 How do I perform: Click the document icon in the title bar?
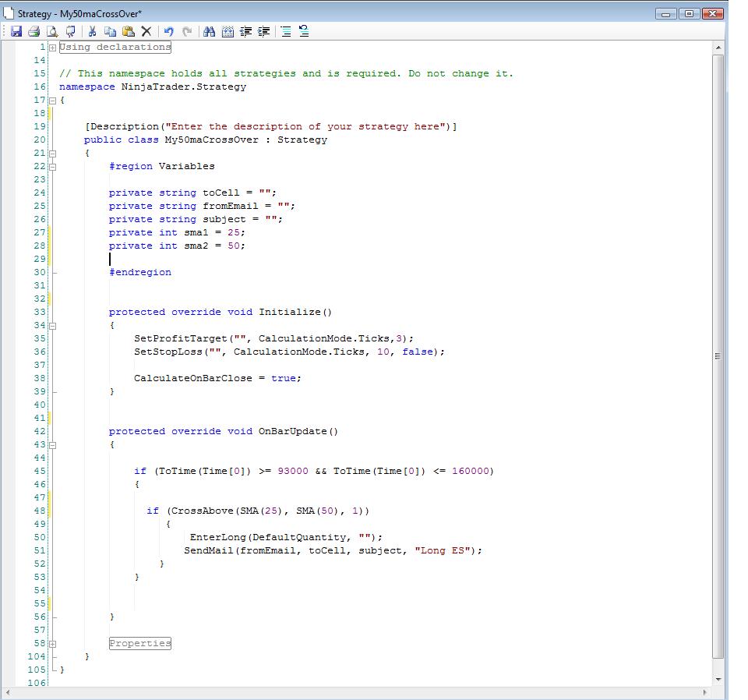9,13
